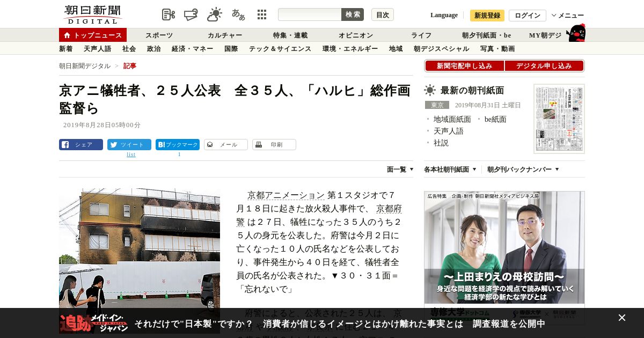Click the 新規登録 register button
644x338 pixels.
(487, 16)
